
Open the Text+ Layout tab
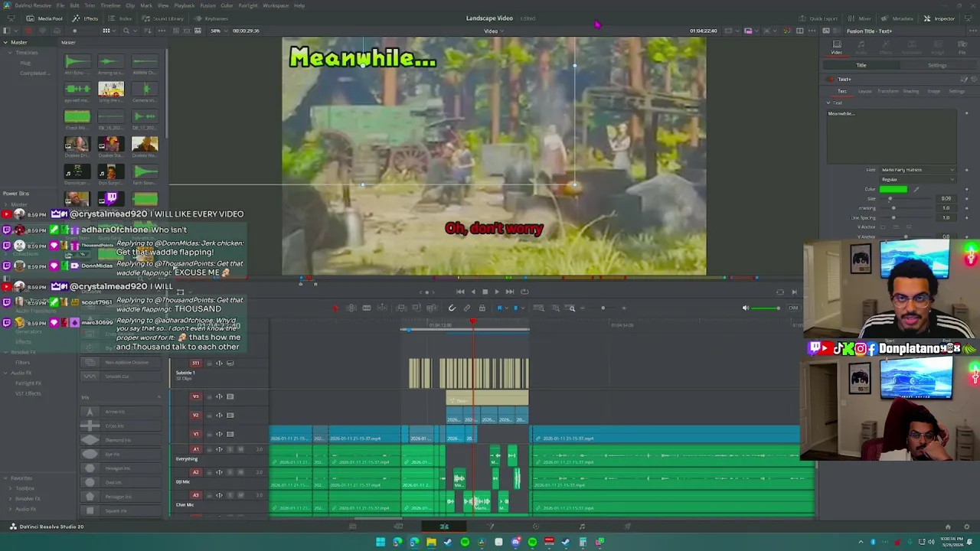pyautogui.click(x=864, y=91)
